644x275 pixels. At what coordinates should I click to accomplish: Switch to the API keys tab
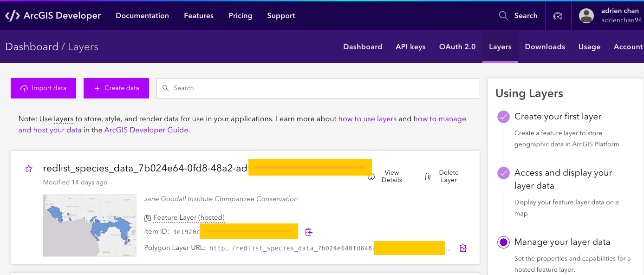[x=410, y=47]
